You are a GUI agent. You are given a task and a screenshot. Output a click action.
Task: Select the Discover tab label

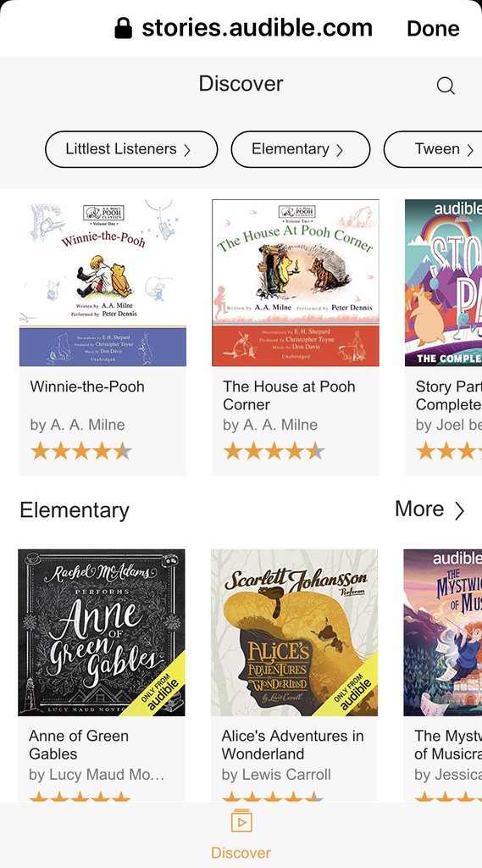[241, 853]
